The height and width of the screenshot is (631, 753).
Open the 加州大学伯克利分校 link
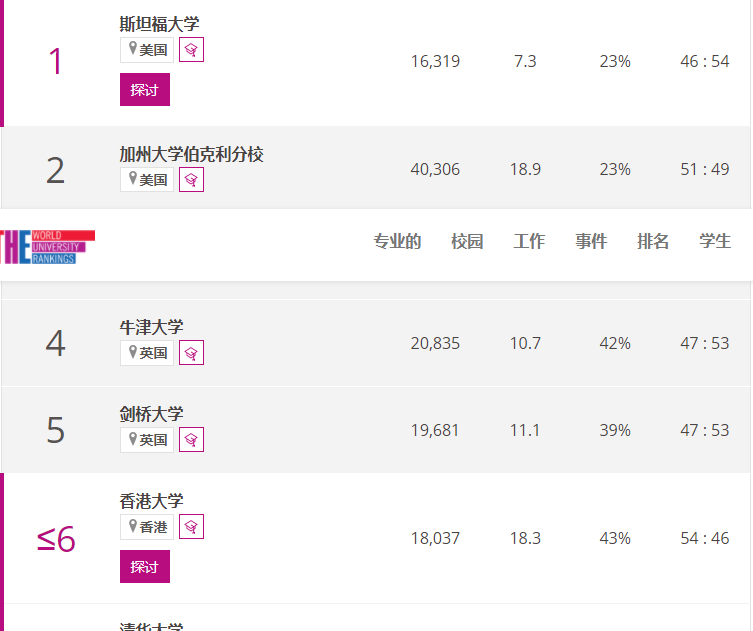pos(192,154)
